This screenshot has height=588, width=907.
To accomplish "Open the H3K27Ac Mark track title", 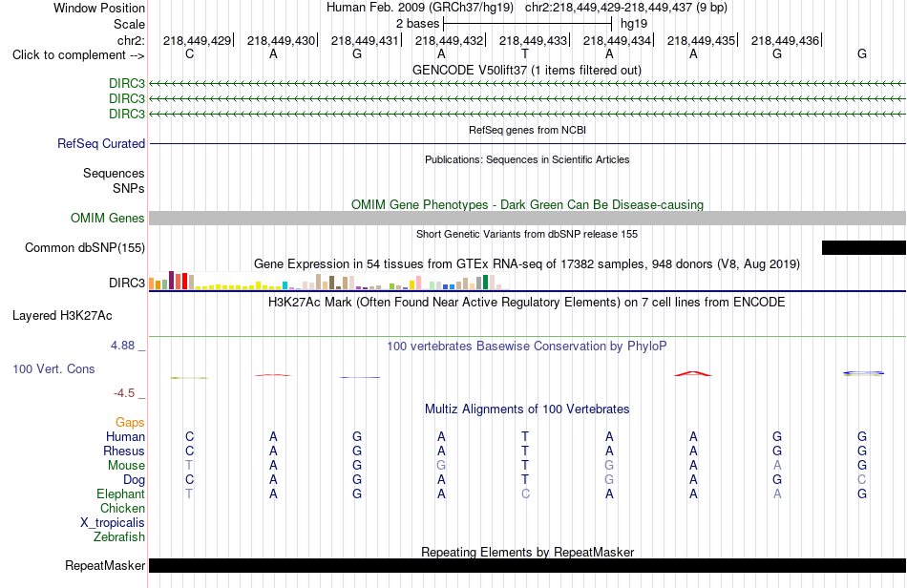I will (x=527, y=303).
